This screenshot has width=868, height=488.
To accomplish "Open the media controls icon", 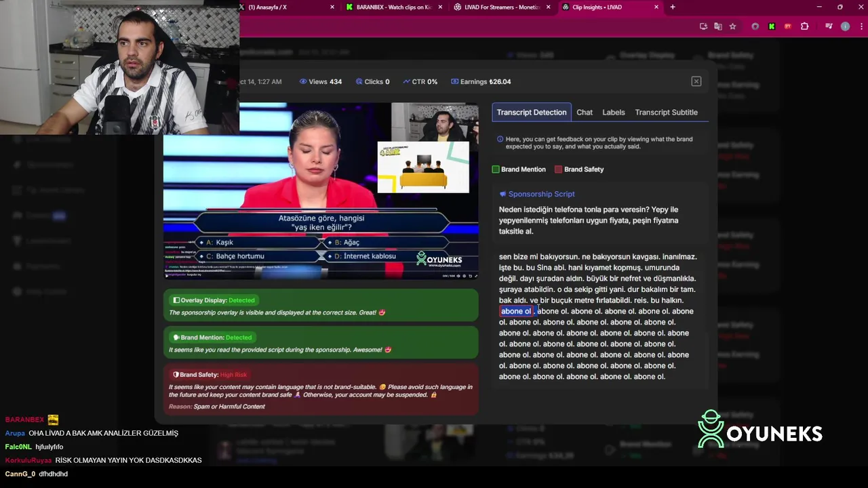I will tap(829, 26).
